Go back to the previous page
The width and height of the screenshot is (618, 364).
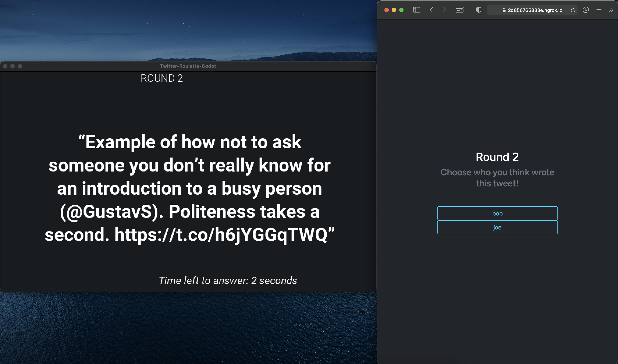431,10
